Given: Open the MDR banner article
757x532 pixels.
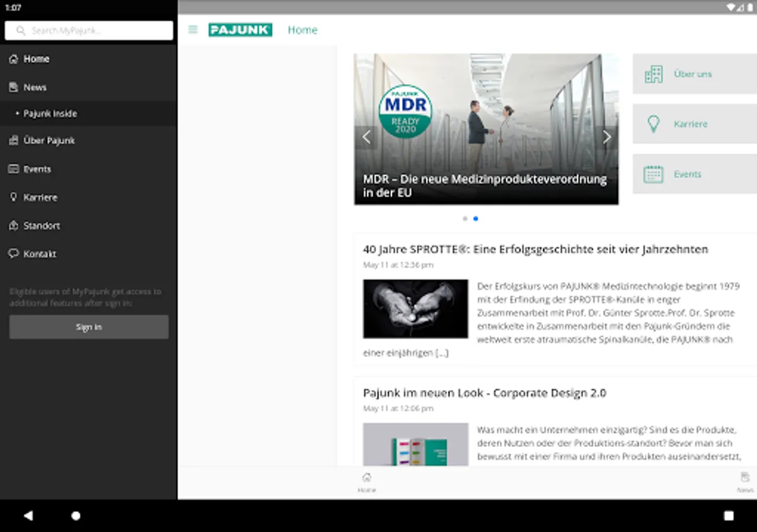Looking at the screenshot, I should 486,129.
